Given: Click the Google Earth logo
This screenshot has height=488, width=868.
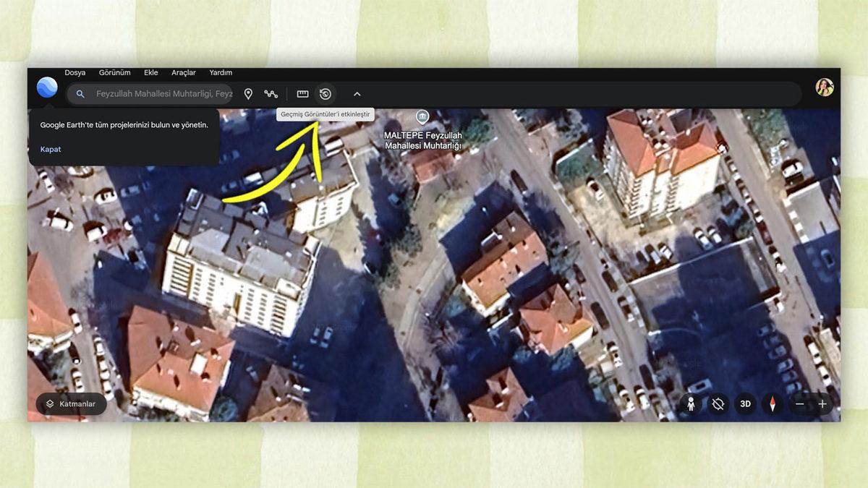Looking at the screenshot, I should pyautogui.click(x=46, y=88).
